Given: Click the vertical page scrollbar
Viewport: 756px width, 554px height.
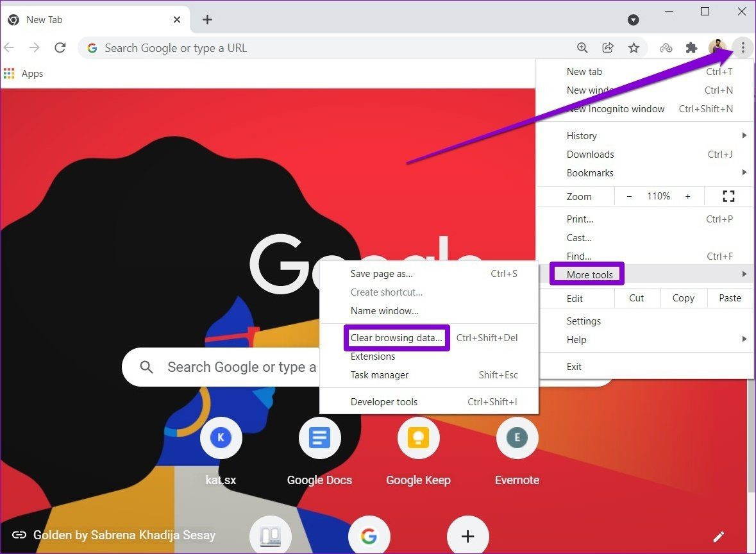Looking at the screenshot, I should tap(751, 434).
